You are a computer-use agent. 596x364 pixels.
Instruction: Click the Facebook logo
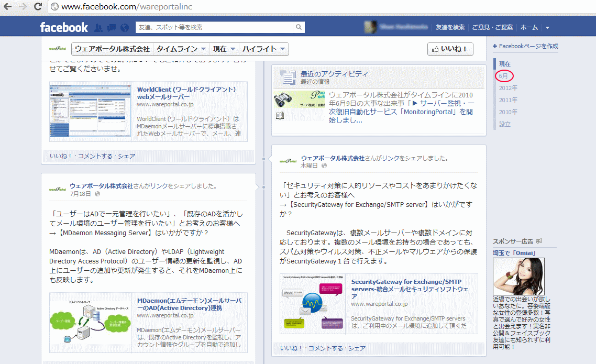pos(64,27)
